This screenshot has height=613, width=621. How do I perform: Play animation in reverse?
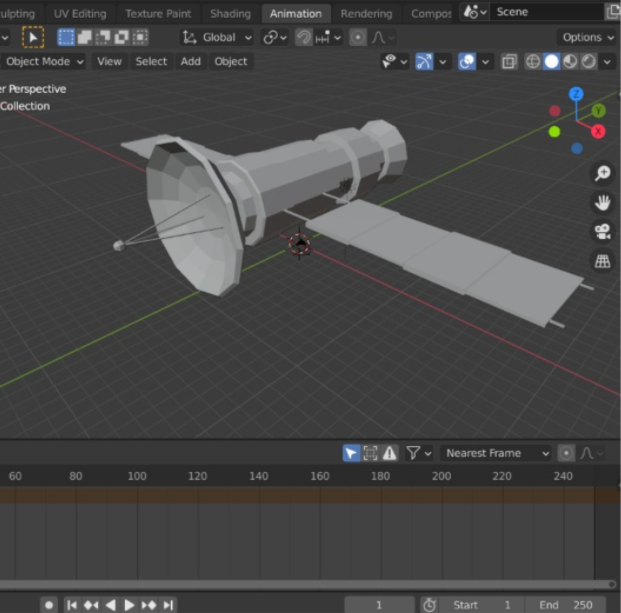point(110,605)
